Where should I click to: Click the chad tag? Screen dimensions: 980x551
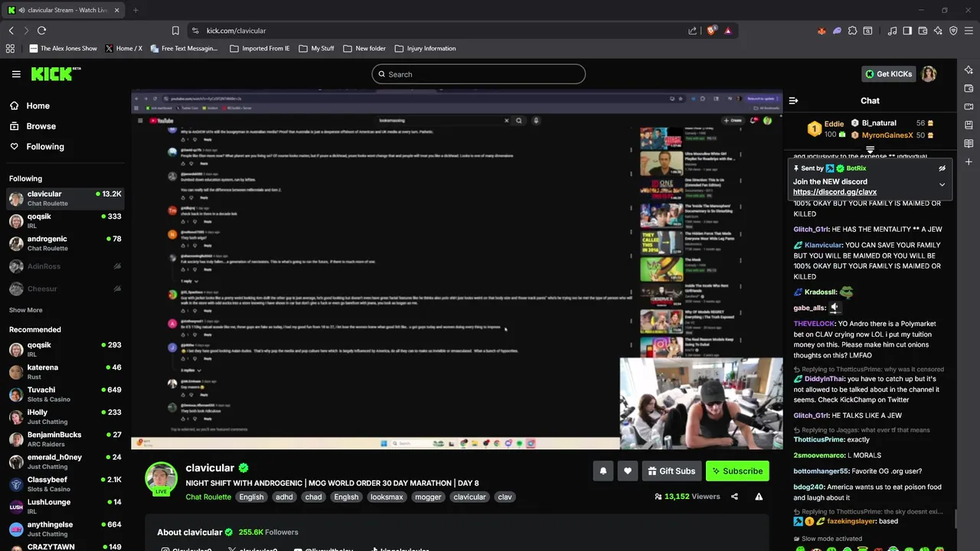(314, 497)
